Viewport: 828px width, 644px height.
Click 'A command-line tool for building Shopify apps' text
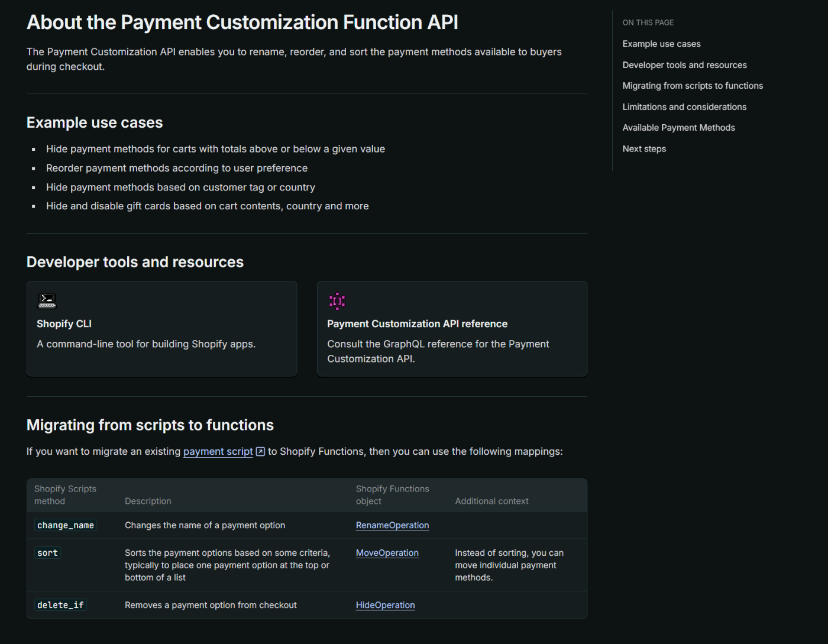(x=146, y=344)
